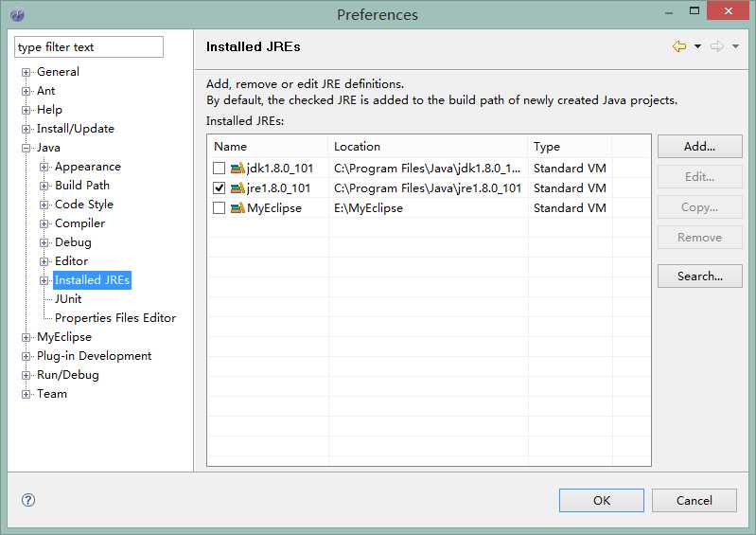Confirm with the OK button
756x535 pixels.
pyautogui.click(x=601, y=500)
